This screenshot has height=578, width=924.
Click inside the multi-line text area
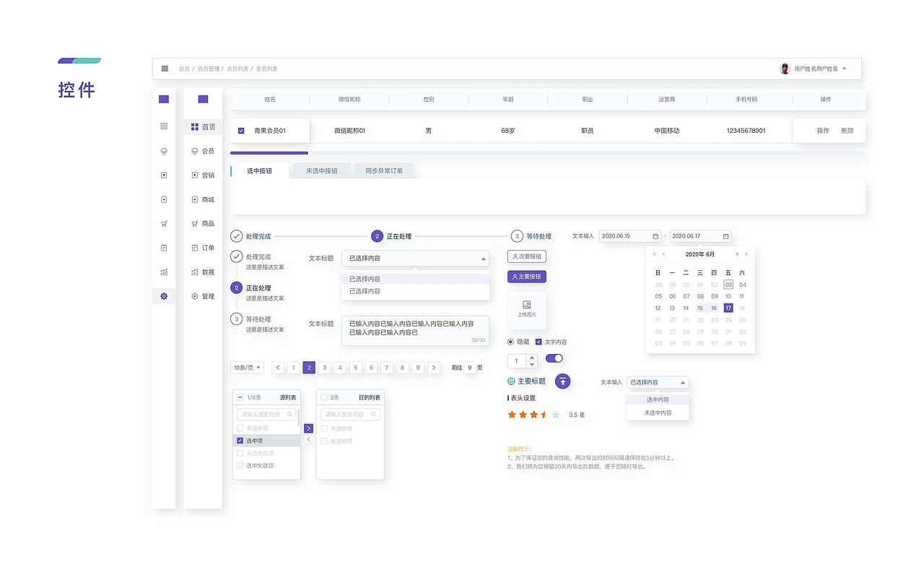415,330
